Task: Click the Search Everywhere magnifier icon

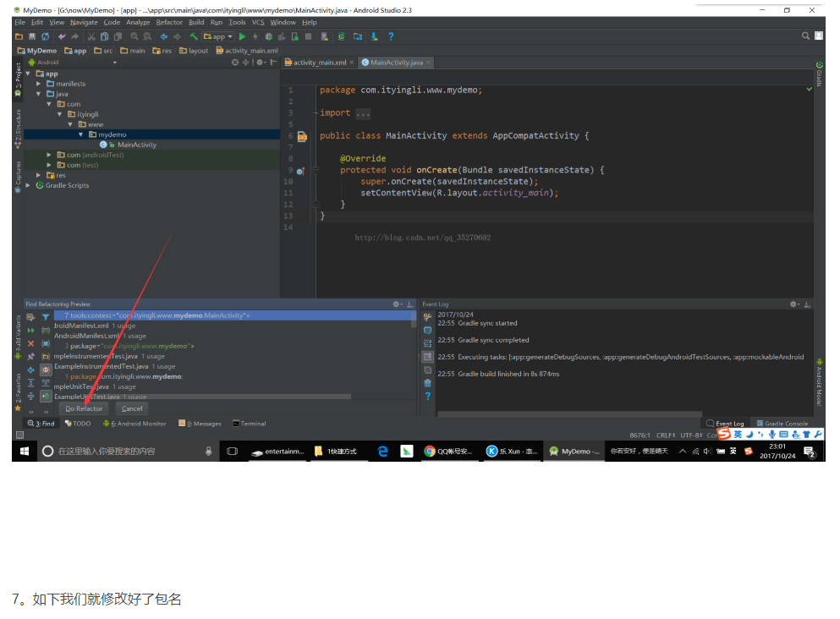Action: (805, 36)
